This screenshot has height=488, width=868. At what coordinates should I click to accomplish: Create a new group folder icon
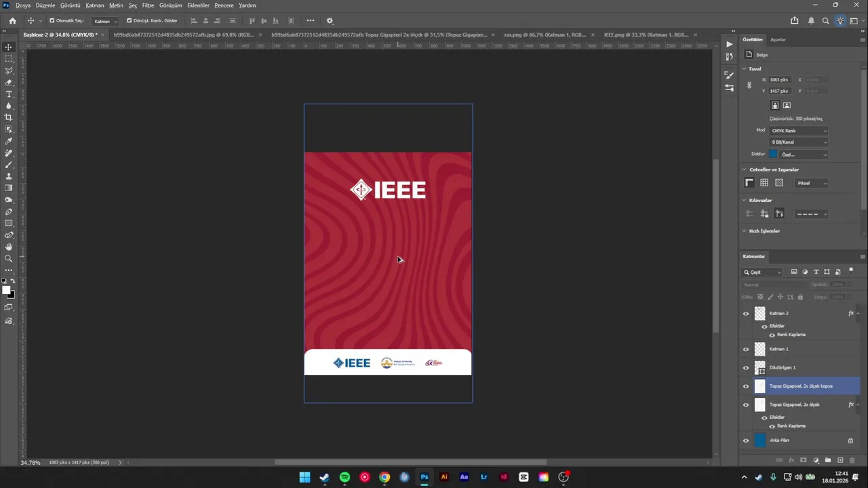(x=828, y=460)
